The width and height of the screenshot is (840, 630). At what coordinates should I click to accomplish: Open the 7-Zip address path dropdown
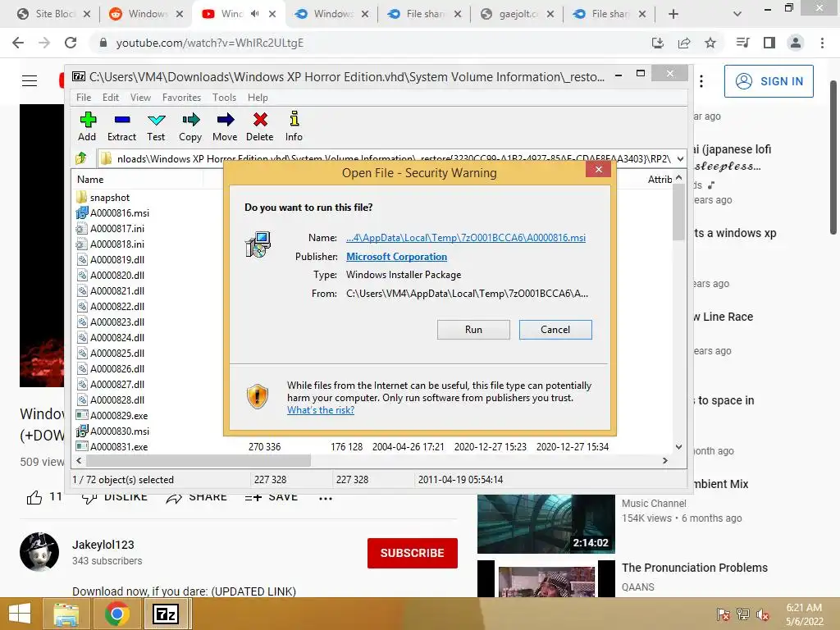point(680,158)
